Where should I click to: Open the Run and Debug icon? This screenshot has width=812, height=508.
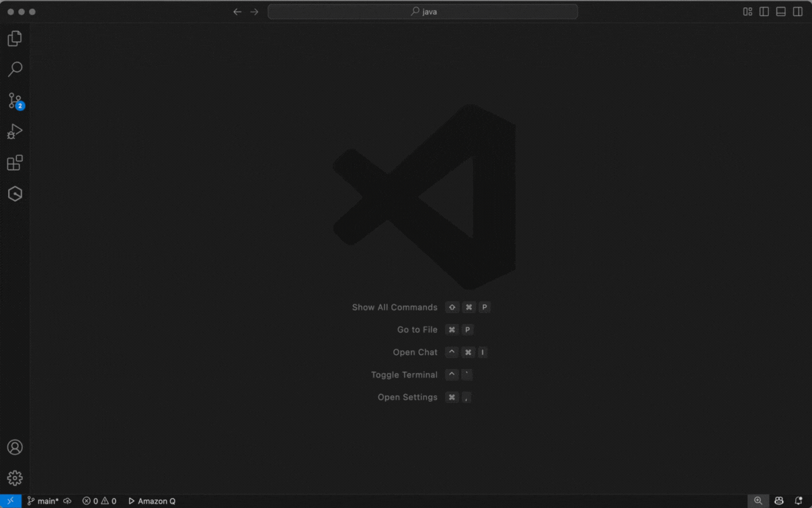click(x=15, y=132)
